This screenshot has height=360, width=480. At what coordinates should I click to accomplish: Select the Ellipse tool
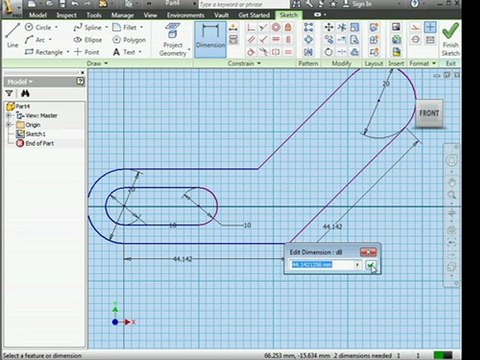(88, 40)
